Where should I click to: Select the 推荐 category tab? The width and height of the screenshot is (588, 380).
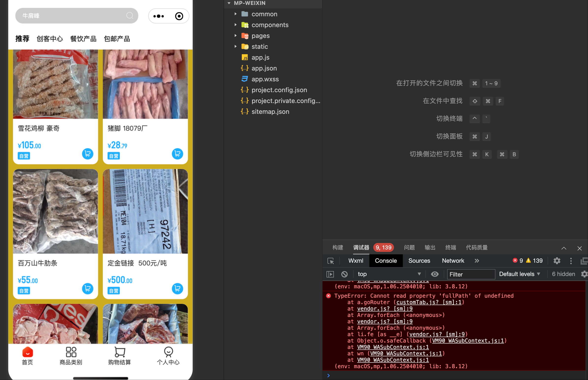coord(22,39)
